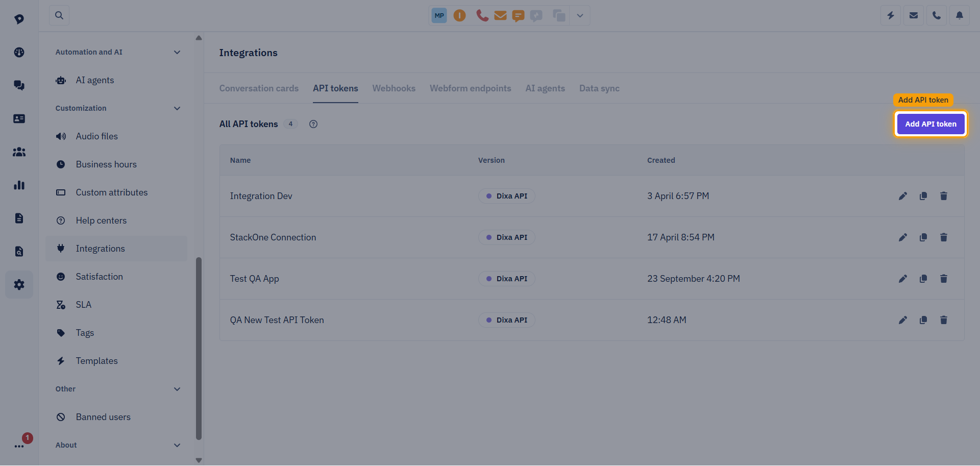The height and width of the screenshot is (466, 980).
Task: Open the search magnifier in the top bar
Action: 59,15
